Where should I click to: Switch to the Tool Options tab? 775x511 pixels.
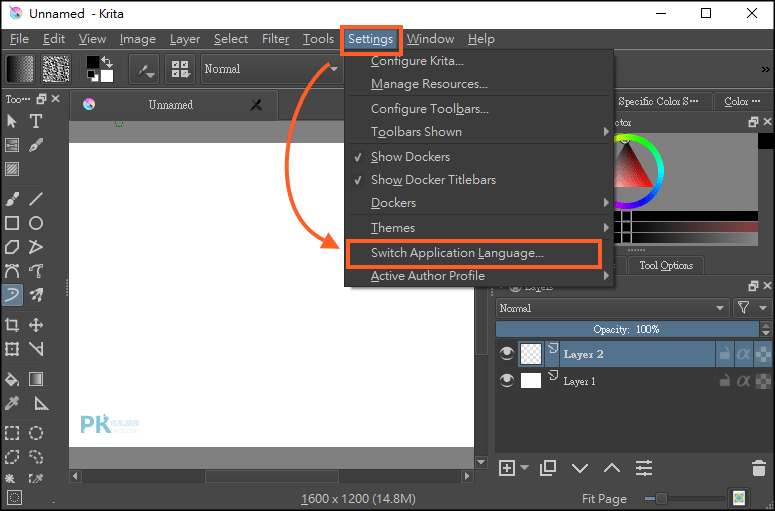pyautogui.click(x=666, y=265)
